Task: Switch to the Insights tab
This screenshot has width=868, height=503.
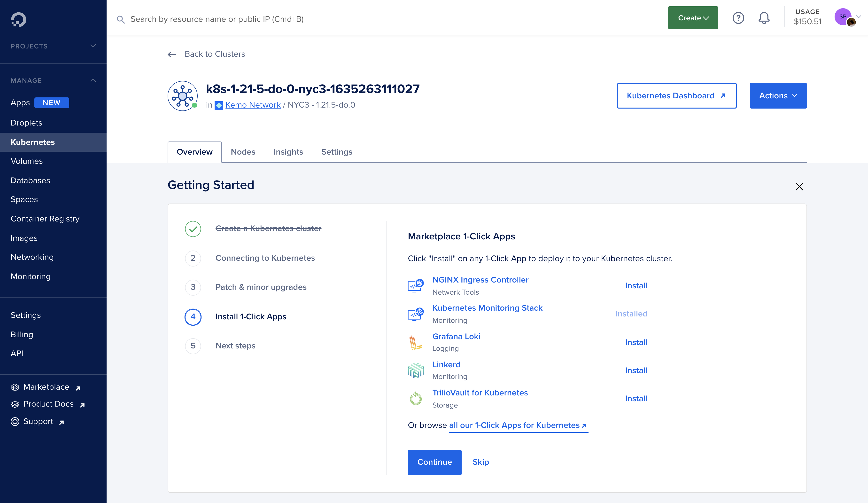Action: [x=288, y=152]
